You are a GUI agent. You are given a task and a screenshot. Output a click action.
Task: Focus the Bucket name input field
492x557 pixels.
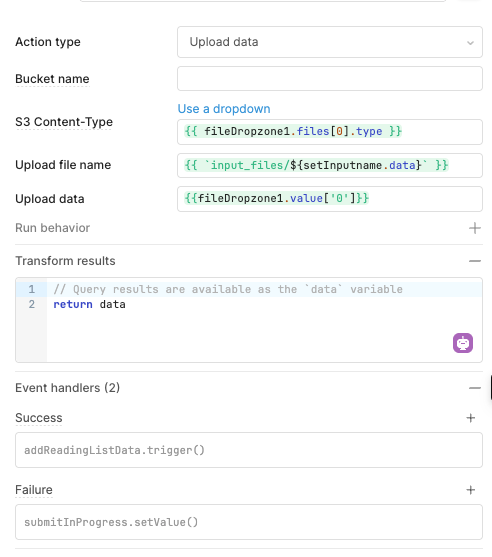click(x=330, y=79)
